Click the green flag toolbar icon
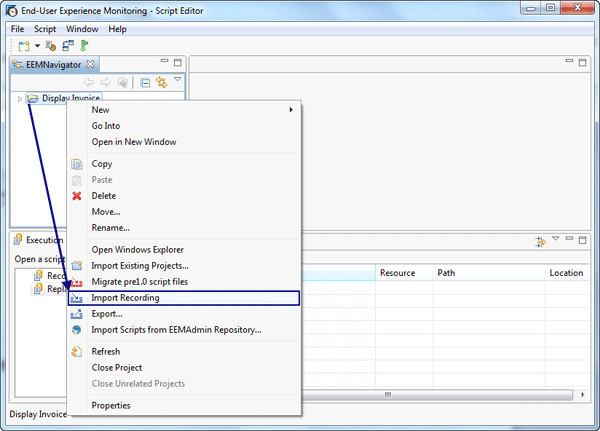Screen dimensions: 600x431 [x=85, y=46]
